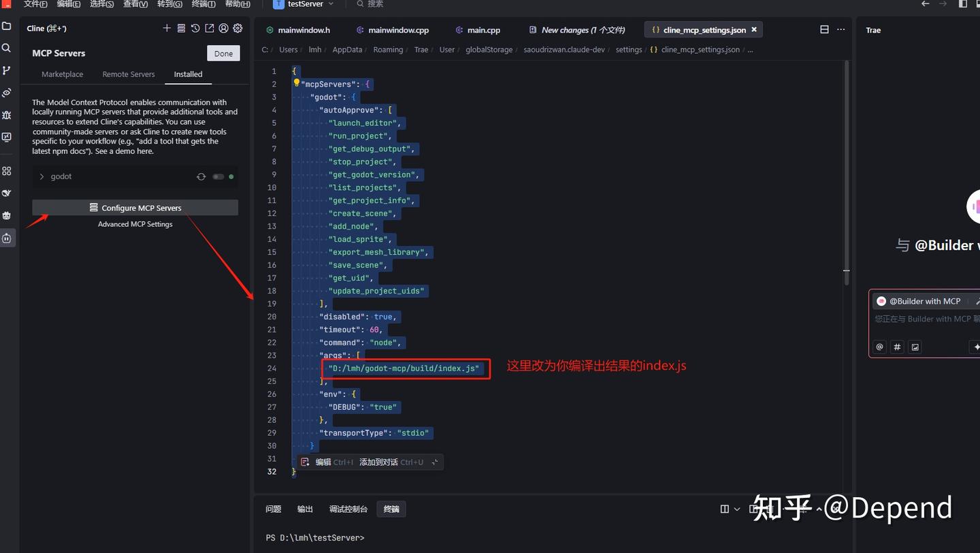Viewport: 980px width, 553px height.
Task: Select the 终端 panel tab
Action: (x=391, y=508)
